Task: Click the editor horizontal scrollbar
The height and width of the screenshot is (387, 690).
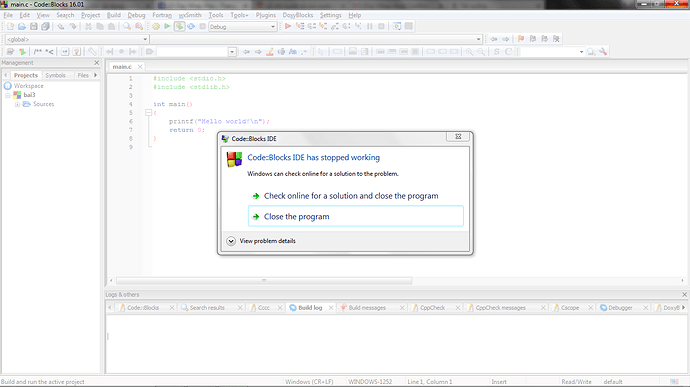Action: pos(264,280)
